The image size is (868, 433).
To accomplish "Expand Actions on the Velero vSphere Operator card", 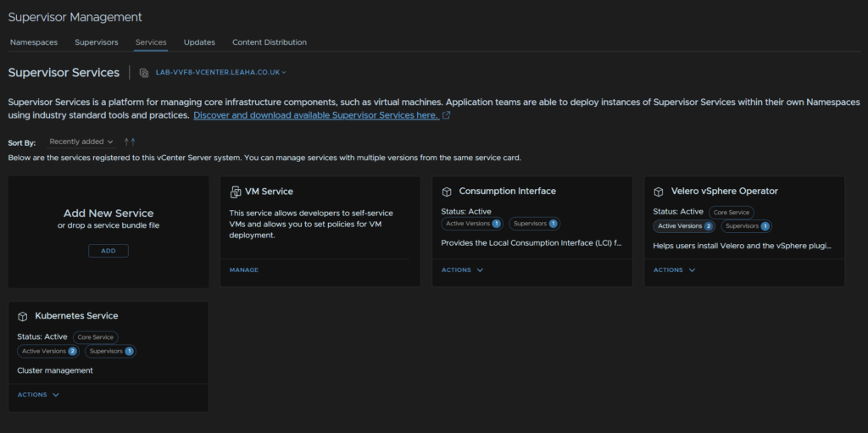I will 674,270.
